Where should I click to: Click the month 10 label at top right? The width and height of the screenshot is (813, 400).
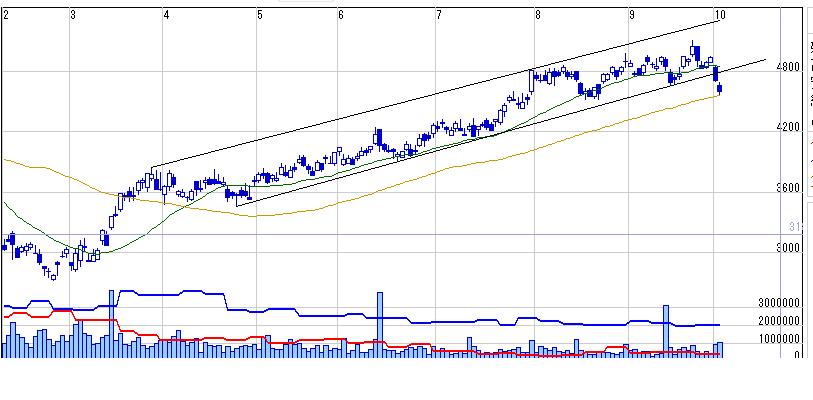[719, 15]
